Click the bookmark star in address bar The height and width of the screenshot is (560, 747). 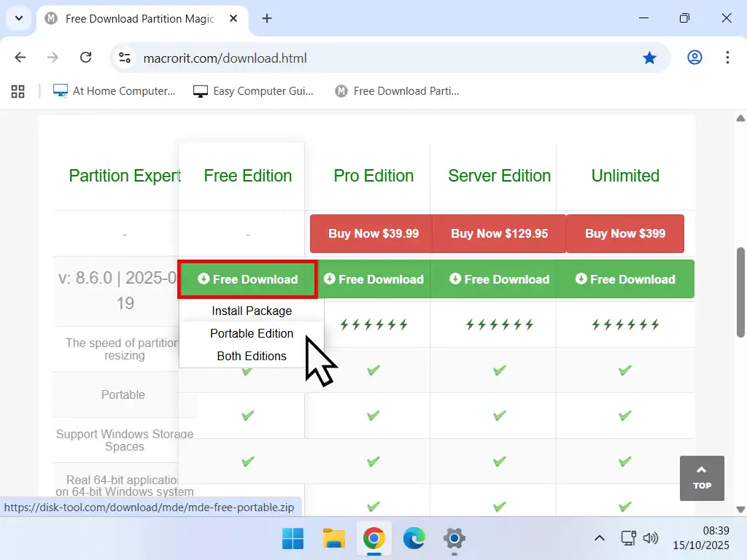click(x=649, y=58)
